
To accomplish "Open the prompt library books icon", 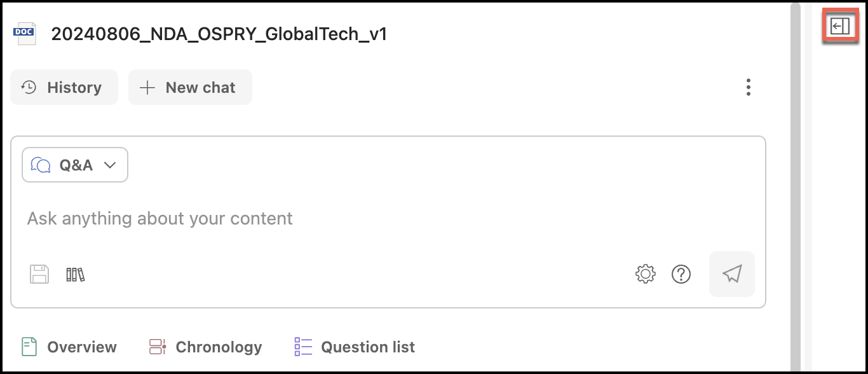I will (74, 274).
